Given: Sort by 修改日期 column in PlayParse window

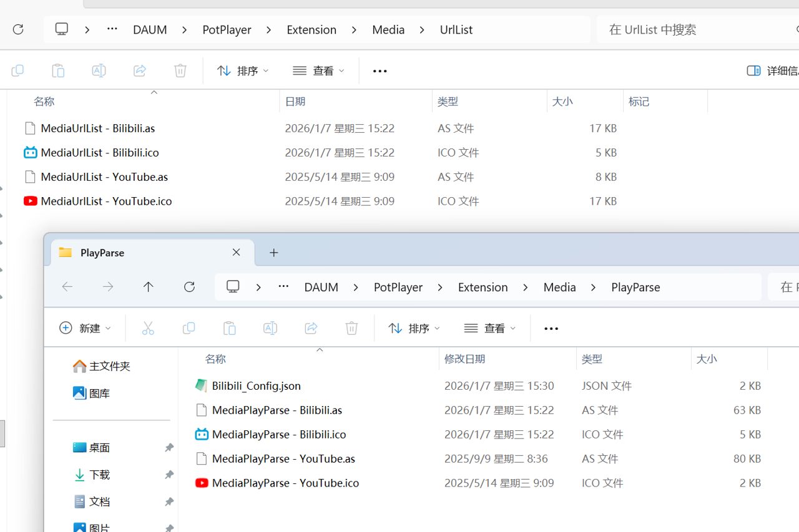Looking at the screenshot, I should click(507, 359).
